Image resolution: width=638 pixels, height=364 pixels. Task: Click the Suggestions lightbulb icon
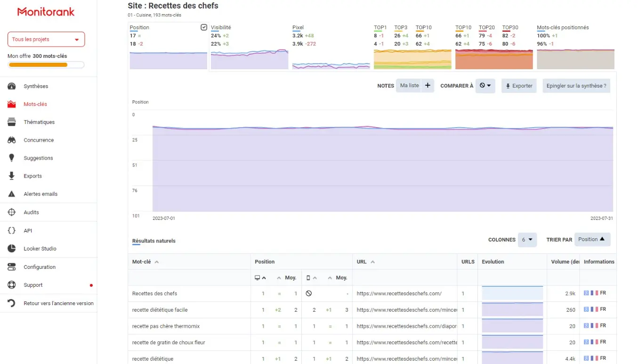click(x=12, y=158)
